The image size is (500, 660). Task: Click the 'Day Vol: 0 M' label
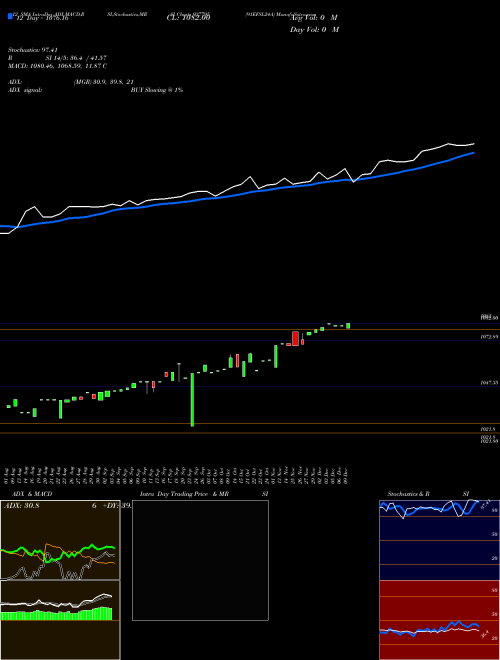314,29
